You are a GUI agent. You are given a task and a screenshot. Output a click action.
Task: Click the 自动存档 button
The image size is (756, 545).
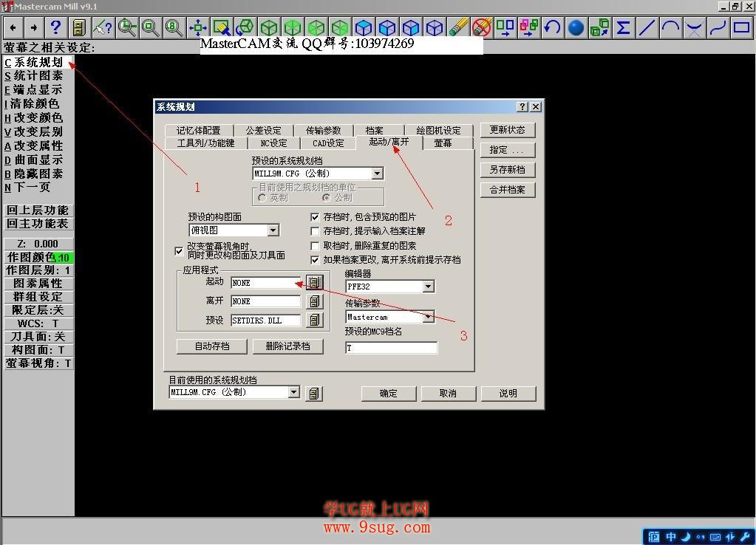pyautogui.click(x=212, y=346)
